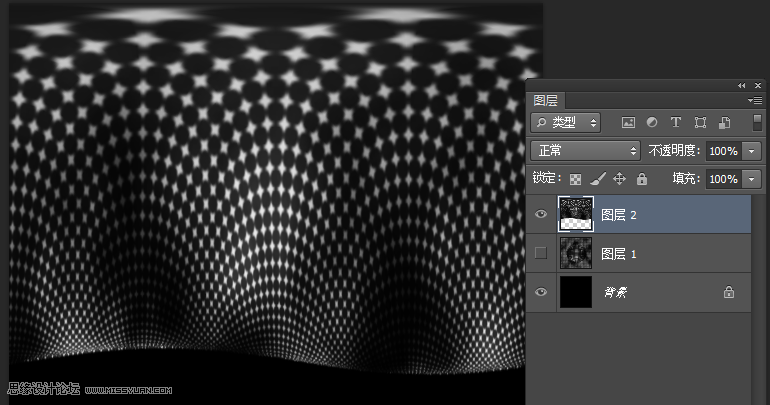Hide 图层 2 using its eye icon
Viewport: 770px width, 405px height.
[x=541, y=215]
